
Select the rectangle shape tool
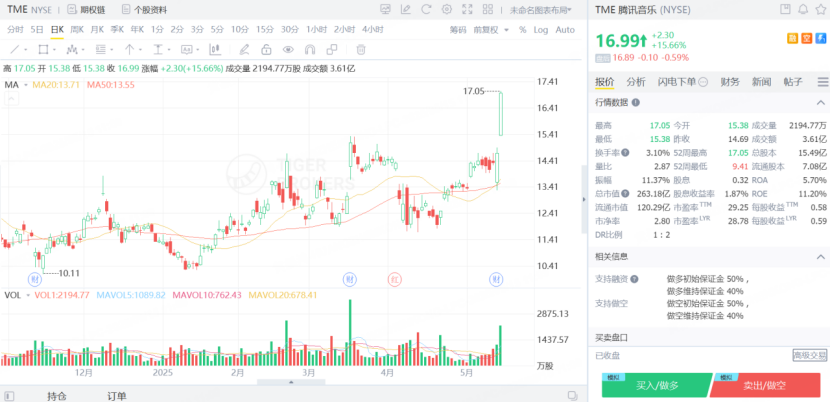tap(43, 50)
